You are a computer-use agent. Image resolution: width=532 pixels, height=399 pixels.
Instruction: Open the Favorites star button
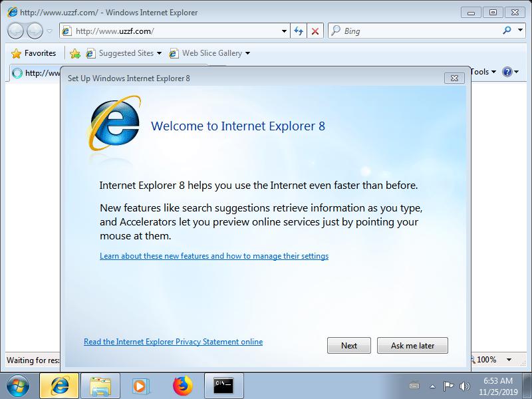[x=34, y=53]
